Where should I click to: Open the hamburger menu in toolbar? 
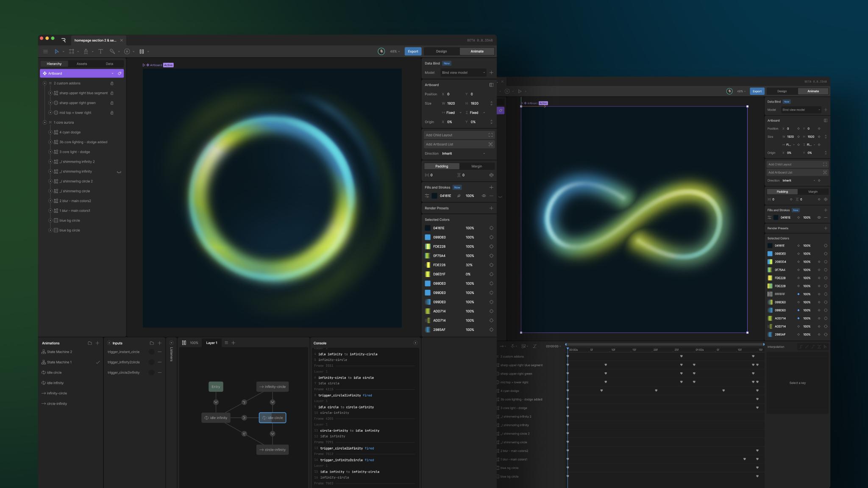coord(45,51)
